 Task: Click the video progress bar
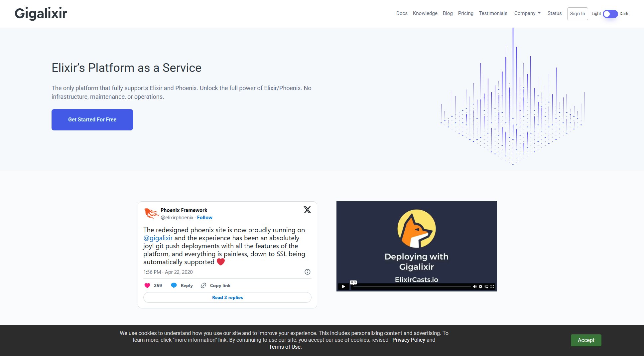tap(411, 286)
